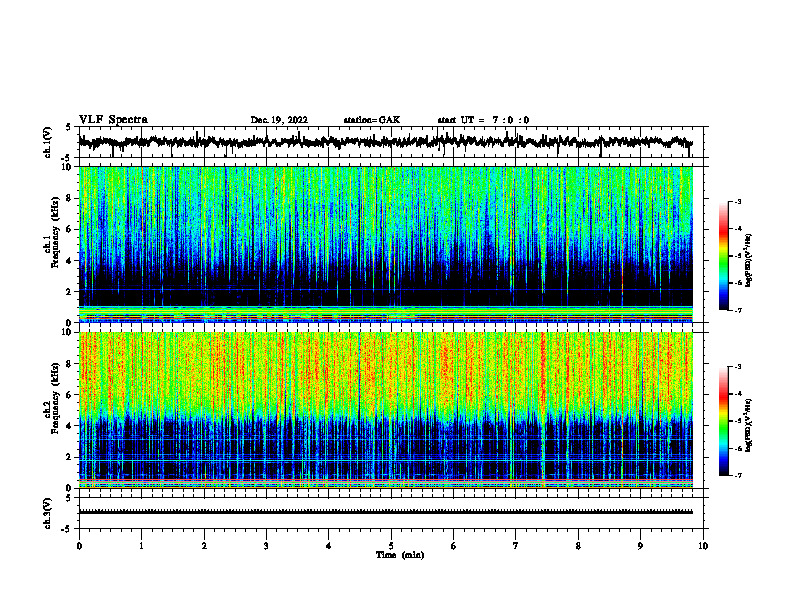
Task: Click the "10" label on ch.2 frequency axis
Action: [67, 332]
